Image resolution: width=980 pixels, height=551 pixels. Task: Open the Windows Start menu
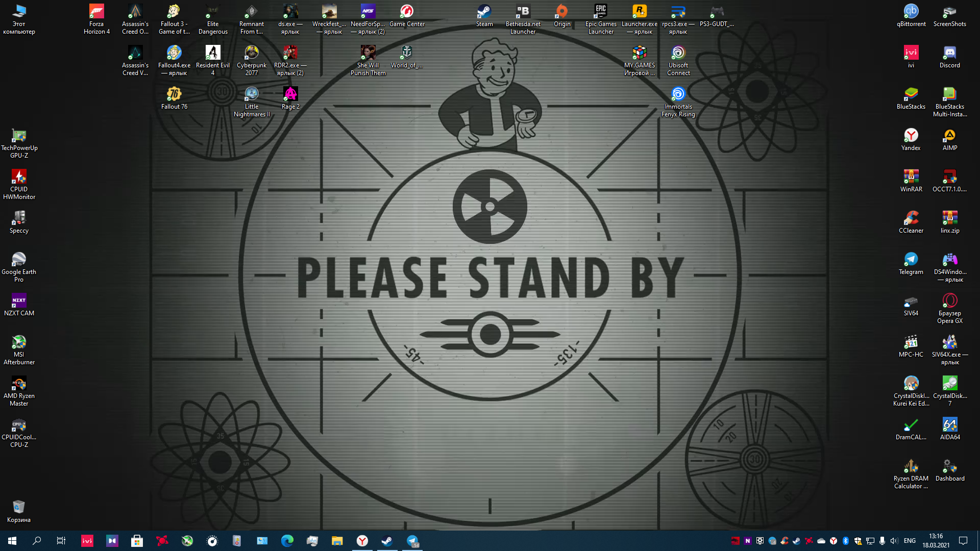[x=12, y=541]
